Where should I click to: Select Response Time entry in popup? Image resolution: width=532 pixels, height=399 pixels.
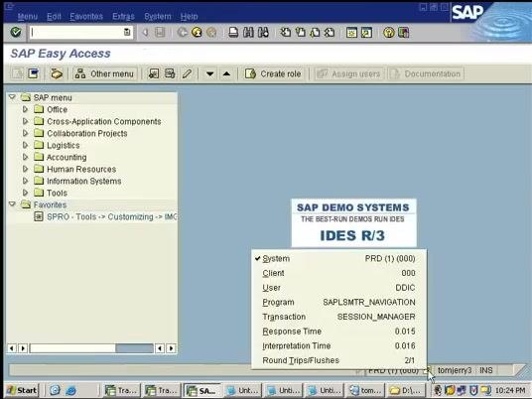338,332
